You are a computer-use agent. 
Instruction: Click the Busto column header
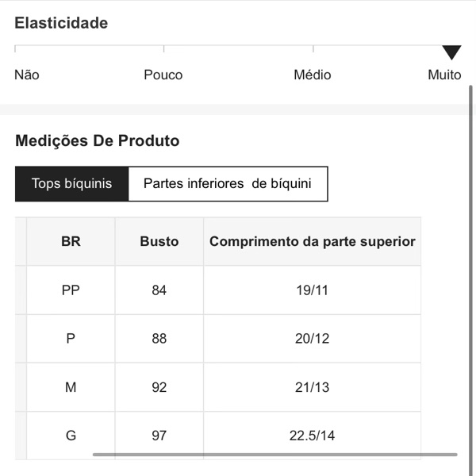[x=159, y=242]
